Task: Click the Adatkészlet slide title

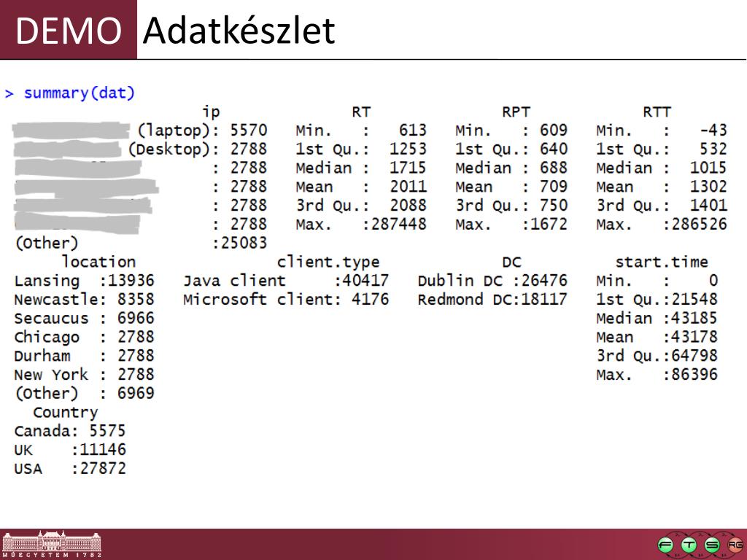Action: click(x=239, y=31)
